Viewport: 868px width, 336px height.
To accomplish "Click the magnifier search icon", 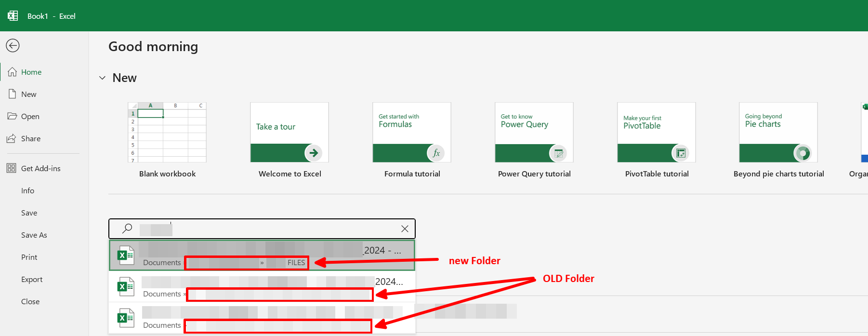I will 127,228.
